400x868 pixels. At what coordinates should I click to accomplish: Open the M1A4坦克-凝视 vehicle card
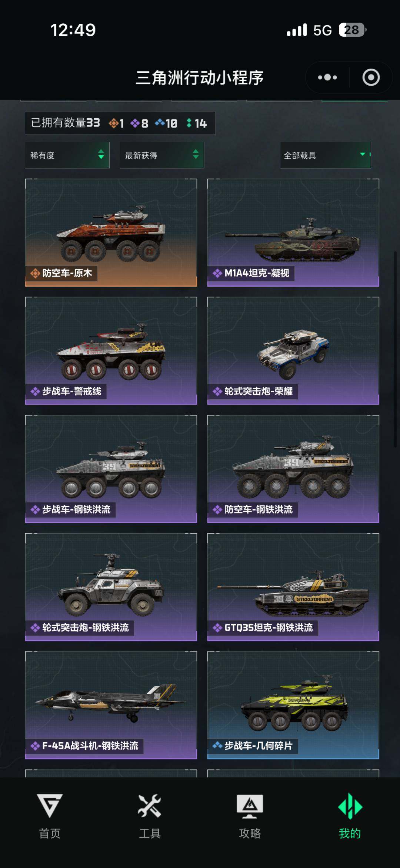[x=293, y=232]
